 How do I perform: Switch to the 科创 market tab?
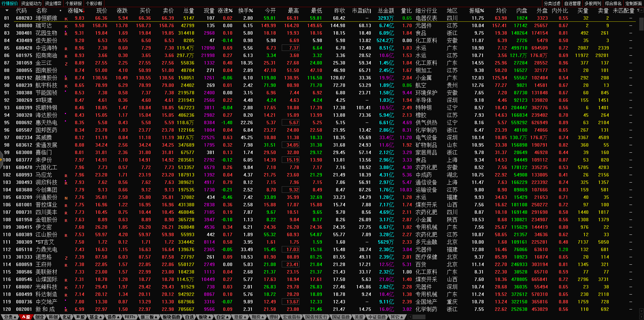53,317
